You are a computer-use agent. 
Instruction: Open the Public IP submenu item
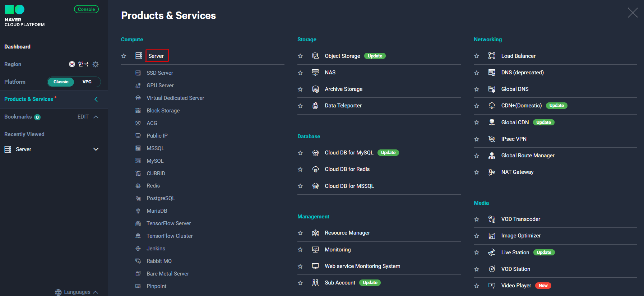(157, 136)
